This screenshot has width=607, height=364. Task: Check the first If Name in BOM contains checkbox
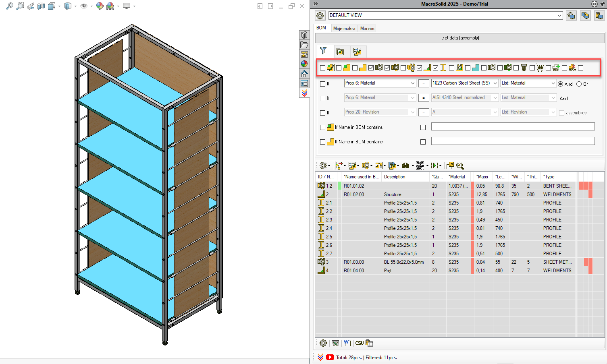[322, 127]
